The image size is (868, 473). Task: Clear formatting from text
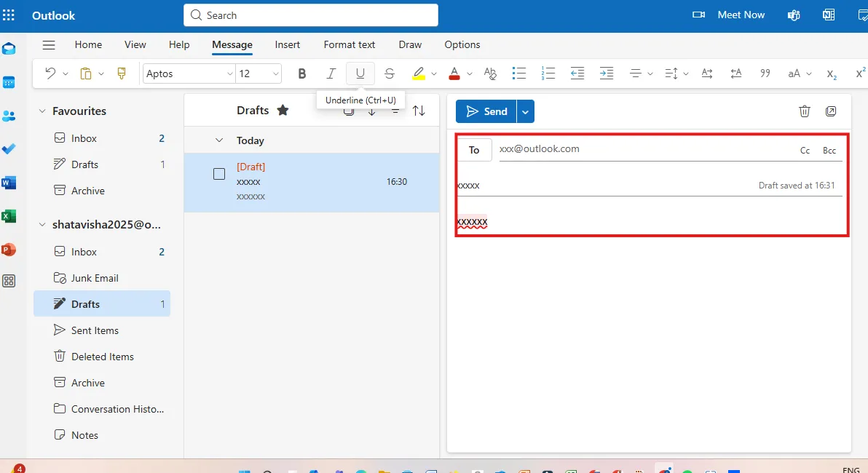coord(490,73)
